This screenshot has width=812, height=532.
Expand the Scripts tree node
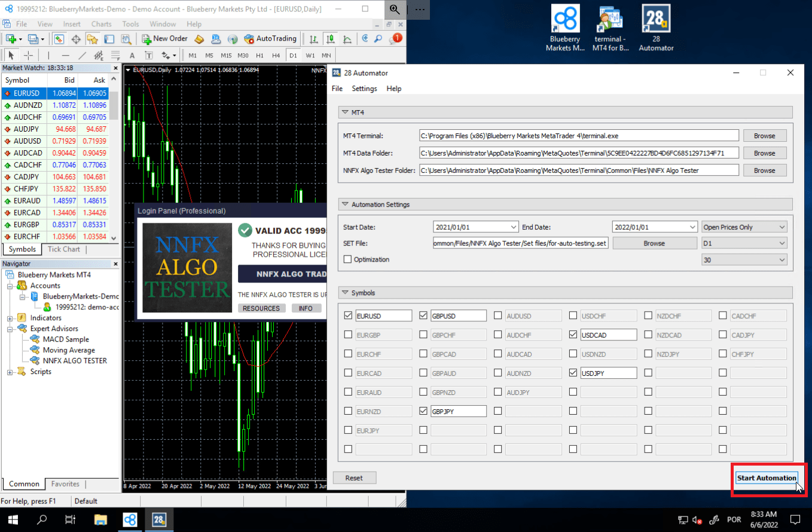(10, 372)
